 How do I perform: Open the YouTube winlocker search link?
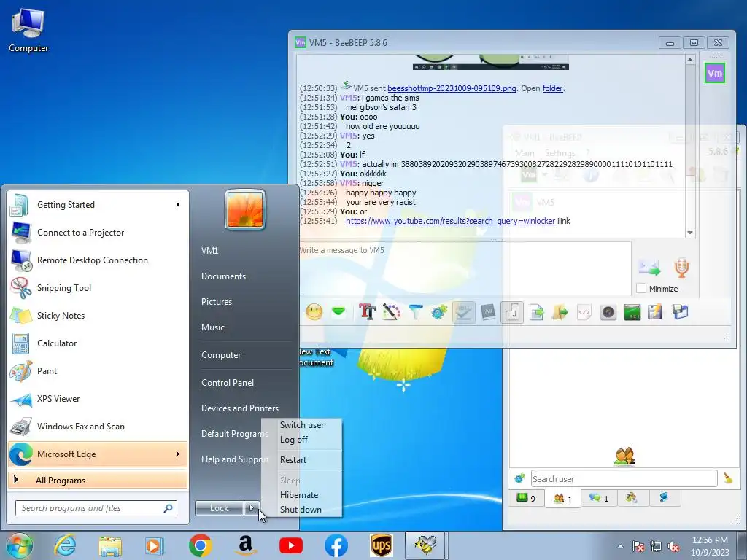click(x=450, y=221)
